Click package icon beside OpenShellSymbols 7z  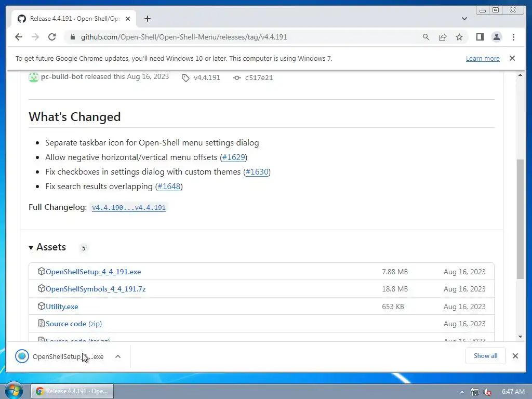pos(42,289)
